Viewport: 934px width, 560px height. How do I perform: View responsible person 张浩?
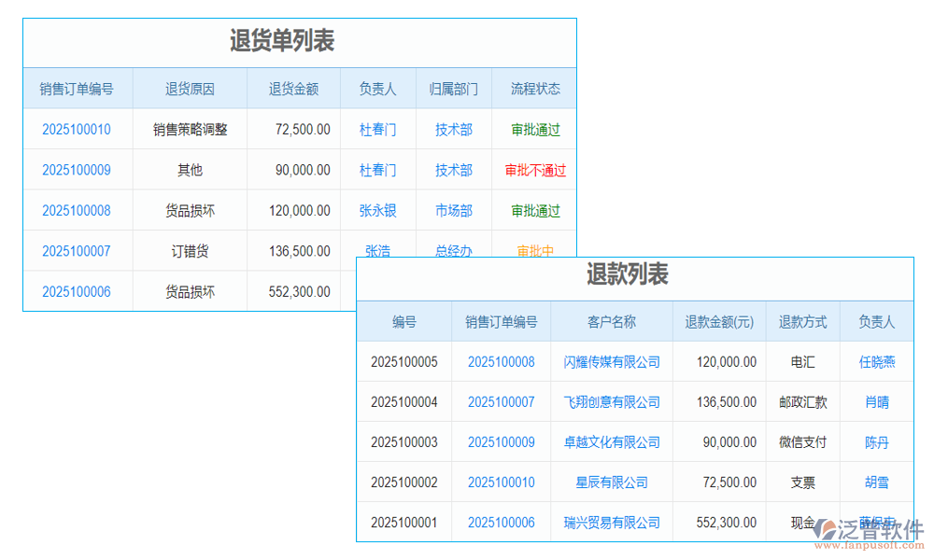click(377, 251)
